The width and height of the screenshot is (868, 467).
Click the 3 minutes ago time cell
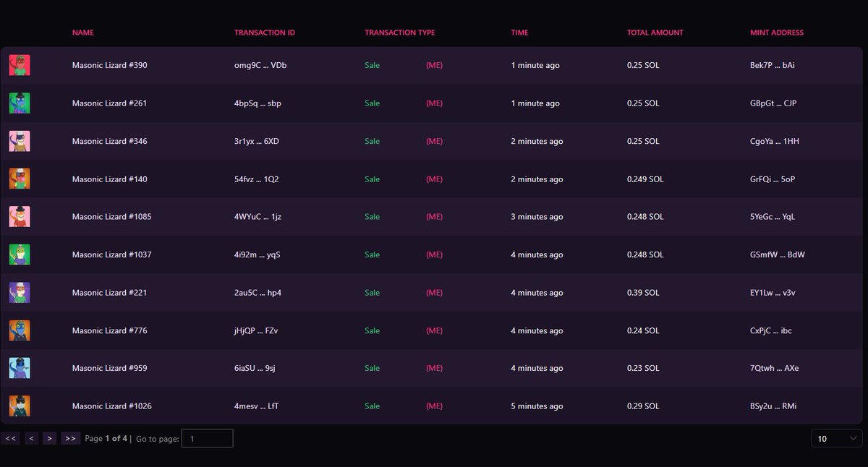537,217
